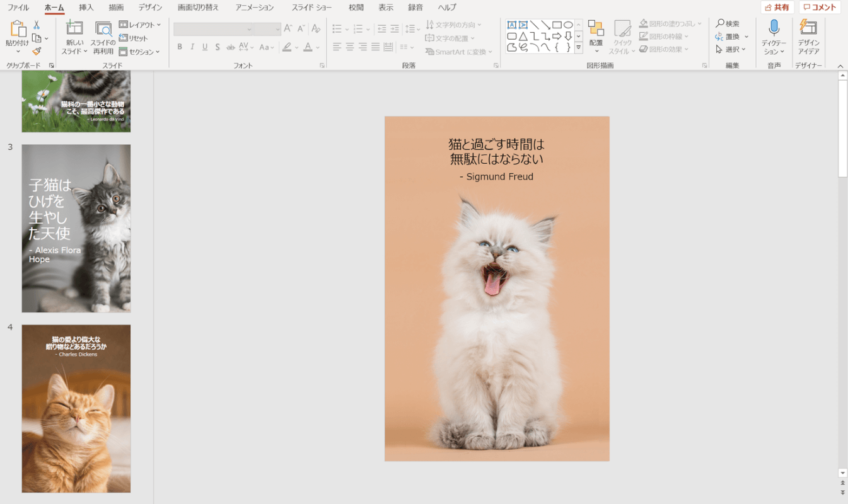Switch to the Slide Show (スライド ショー) tab
The image size is (848, 504).
311,8
